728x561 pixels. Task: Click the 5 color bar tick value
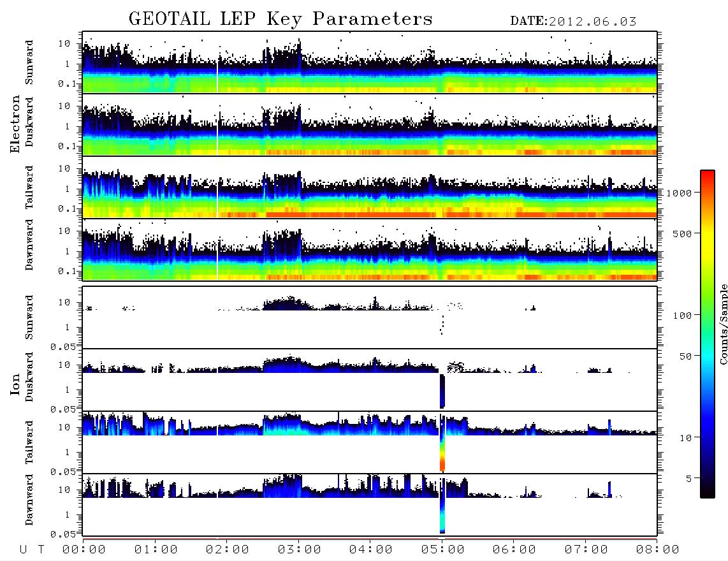coord(688,479)
